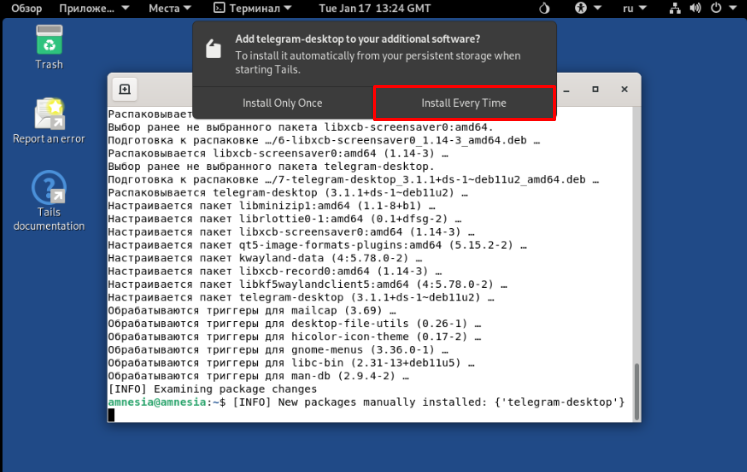Open the Обзор activities overview
747x472 pixels.
click(26, 8)
